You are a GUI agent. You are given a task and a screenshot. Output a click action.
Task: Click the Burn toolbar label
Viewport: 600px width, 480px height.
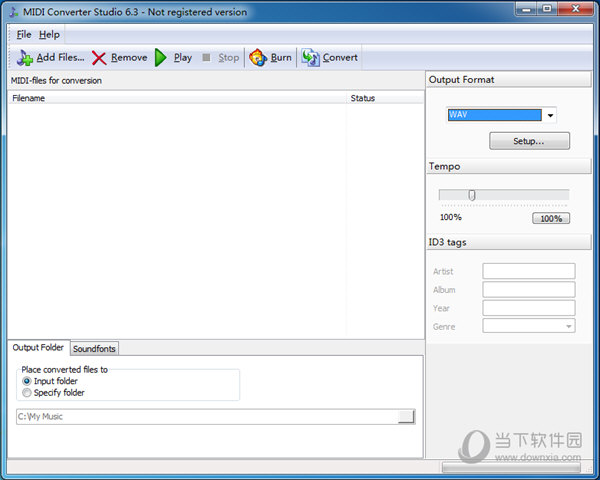click(281, 57)
